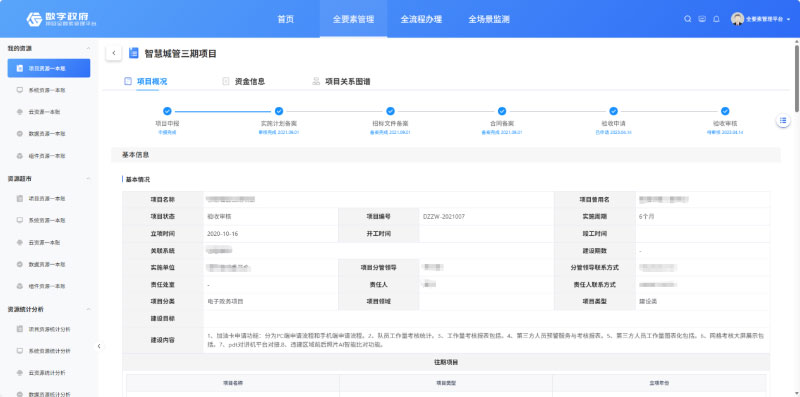Viewport: 800px width, 397px height.
Task: Go back using the left arrow button
Action: click(114, 53)
